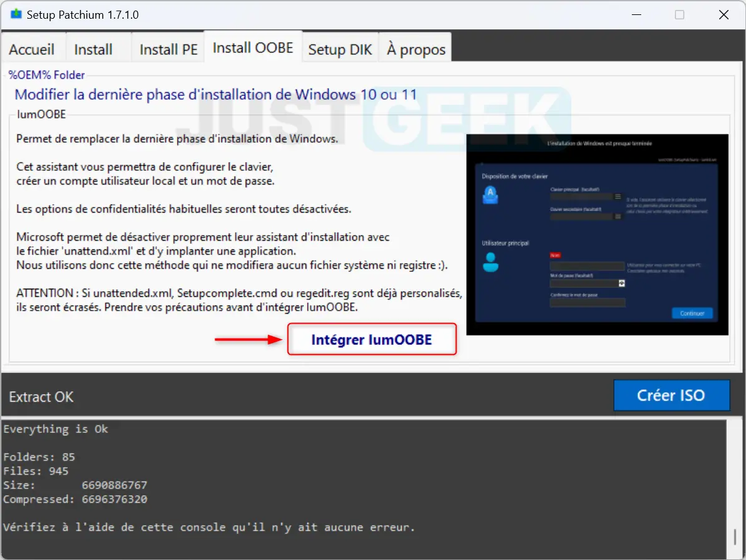
Task: Click the 'Compressed: 6696376320' console line
Action: click(75, 499)
